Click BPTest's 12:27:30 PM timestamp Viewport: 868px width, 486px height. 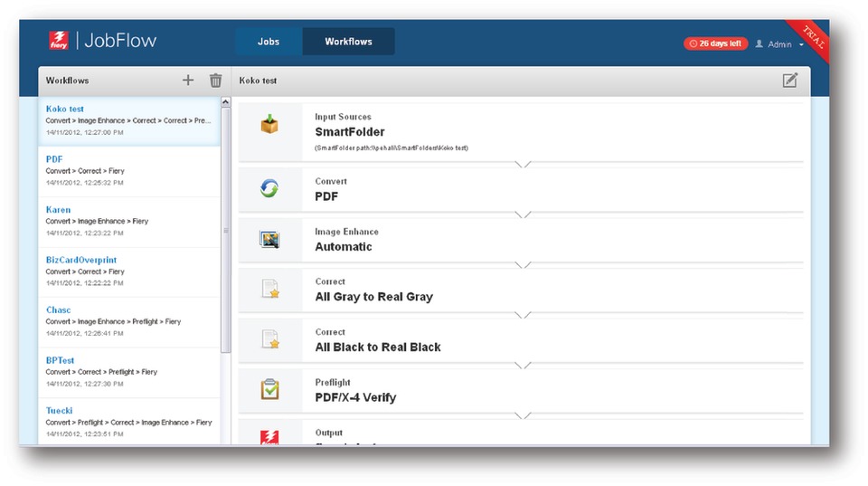point(85,384)
